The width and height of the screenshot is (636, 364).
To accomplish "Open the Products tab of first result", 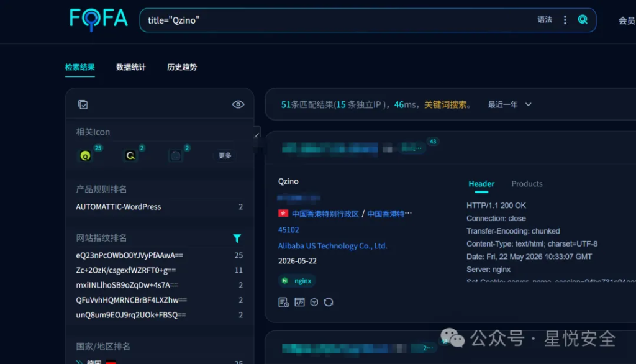I will point(527,184).
